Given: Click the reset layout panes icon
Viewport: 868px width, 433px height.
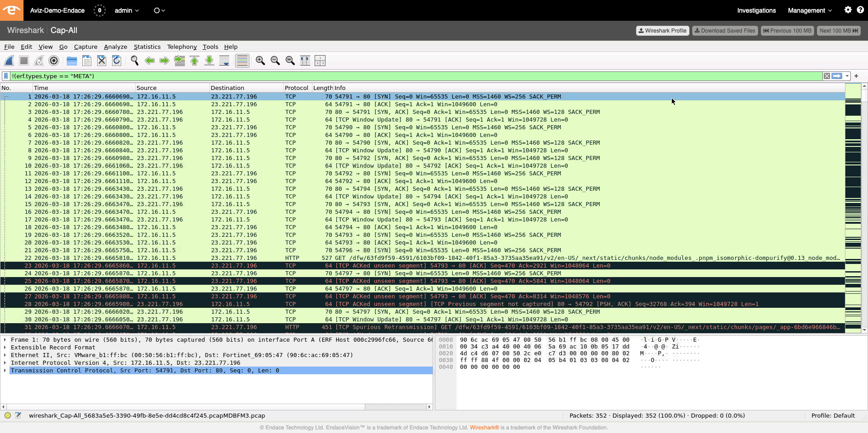Looking at the screenshot, I should tap(320, 61).
